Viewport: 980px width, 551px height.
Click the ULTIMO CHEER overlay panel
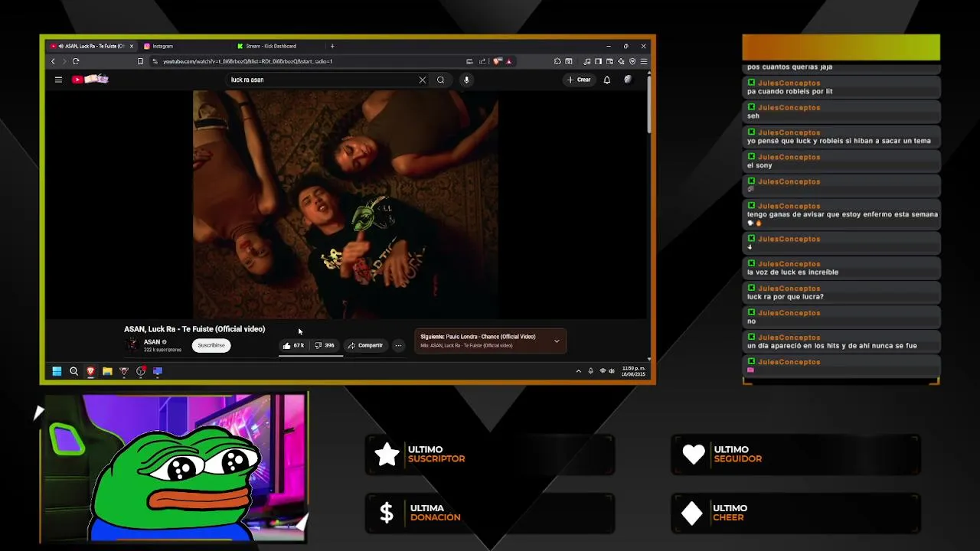coord(796,513)
